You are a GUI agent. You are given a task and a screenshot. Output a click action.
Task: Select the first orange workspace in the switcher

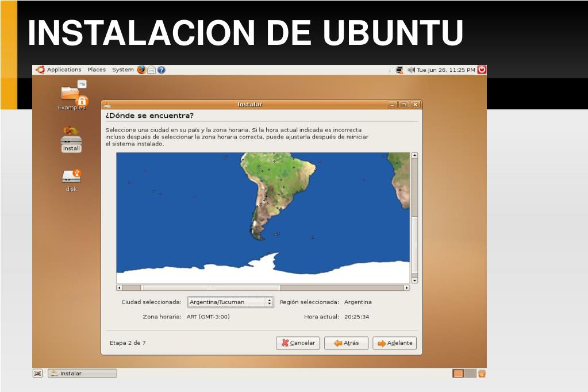pos(458,373)
